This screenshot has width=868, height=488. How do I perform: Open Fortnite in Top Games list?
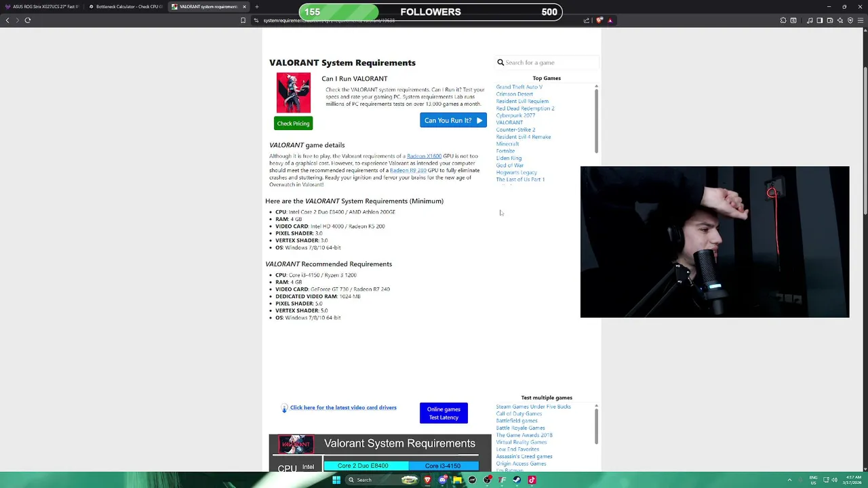coord(505,151)
